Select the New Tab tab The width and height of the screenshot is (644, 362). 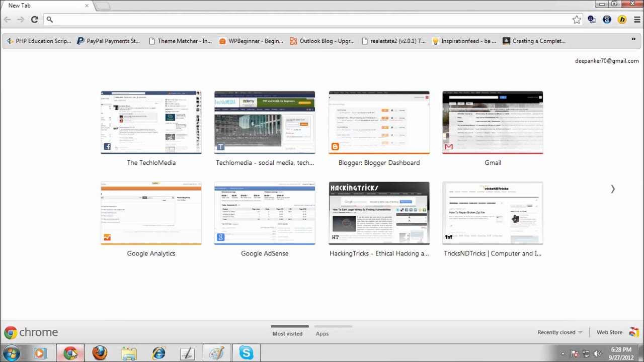(47, 6)
